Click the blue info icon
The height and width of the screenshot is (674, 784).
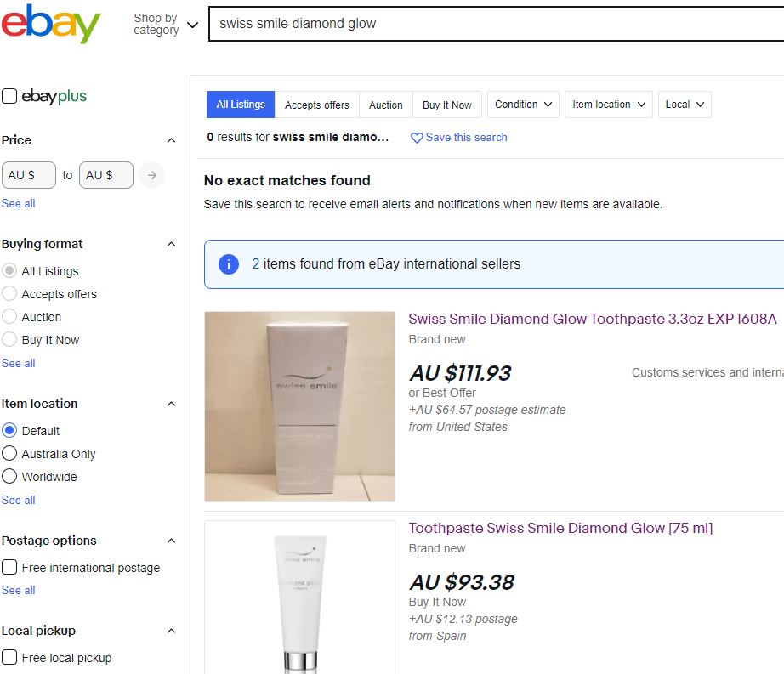click(x=229, y=264)
